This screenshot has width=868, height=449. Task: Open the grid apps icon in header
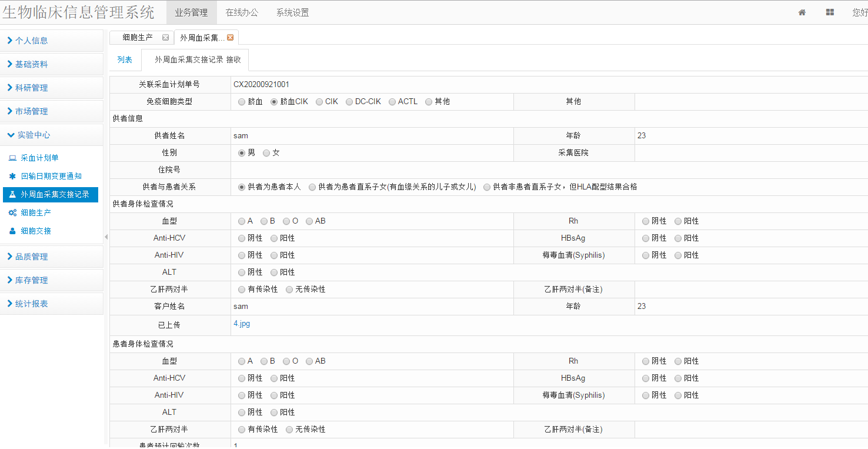tap(830, 12)
